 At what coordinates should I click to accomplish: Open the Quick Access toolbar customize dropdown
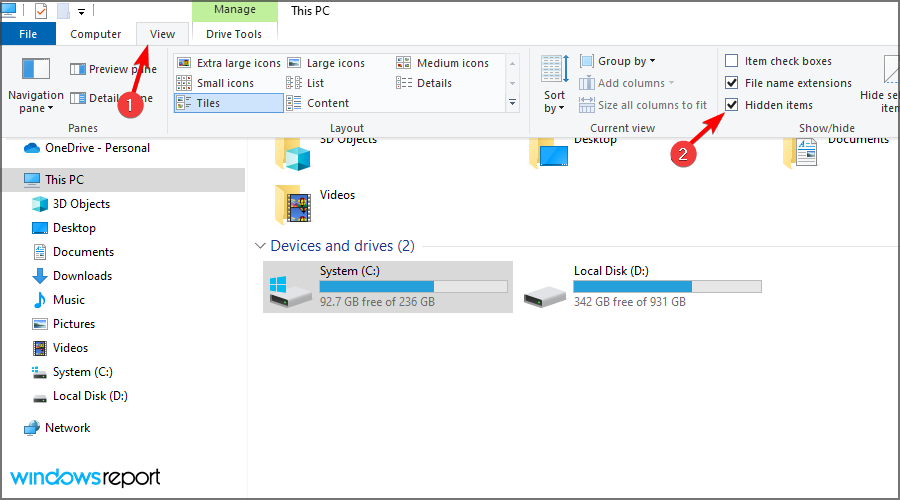tap(82, 11)
